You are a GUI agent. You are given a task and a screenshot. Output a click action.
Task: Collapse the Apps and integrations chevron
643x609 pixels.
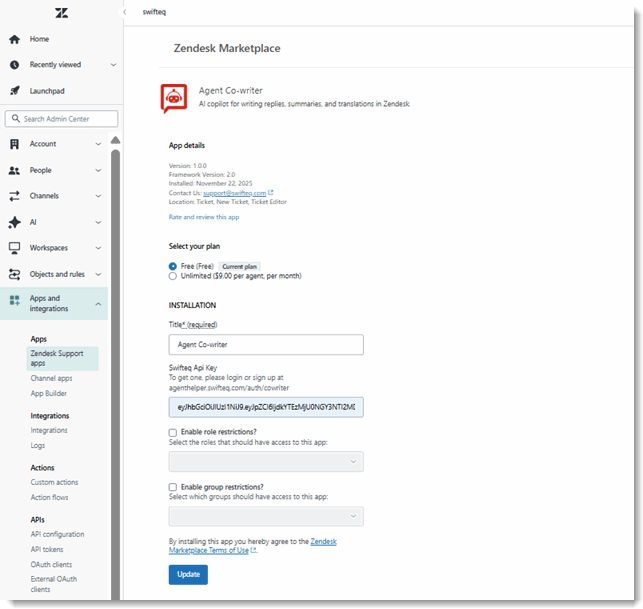pyautogui.click(x=98, y=304)
